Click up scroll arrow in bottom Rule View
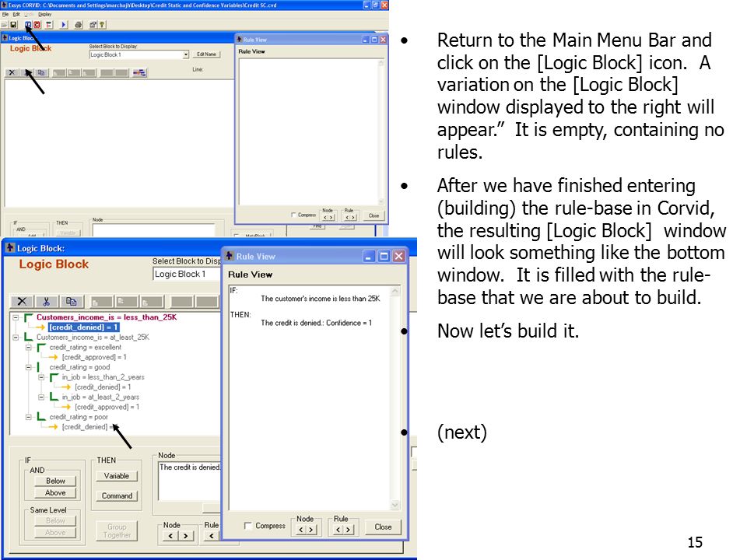Image resolution: width=747 pixels, height=560 pixels. [x=395, y=290]
